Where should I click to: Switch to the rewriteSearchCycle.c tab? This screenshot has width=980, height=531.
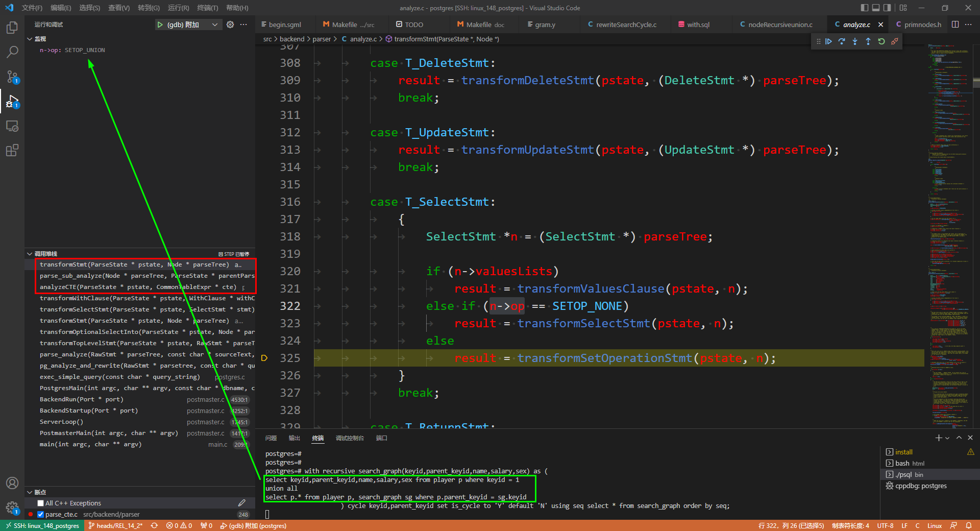626,25
